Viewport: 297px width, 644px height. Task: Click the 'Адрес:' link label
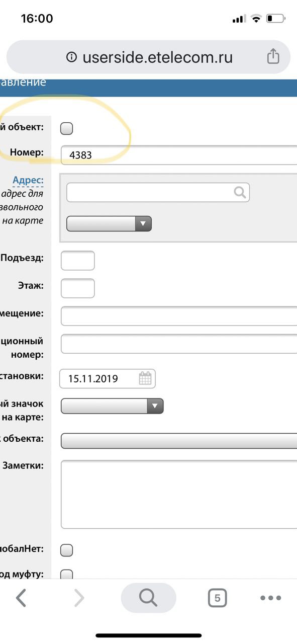click(x=29, y=181)
